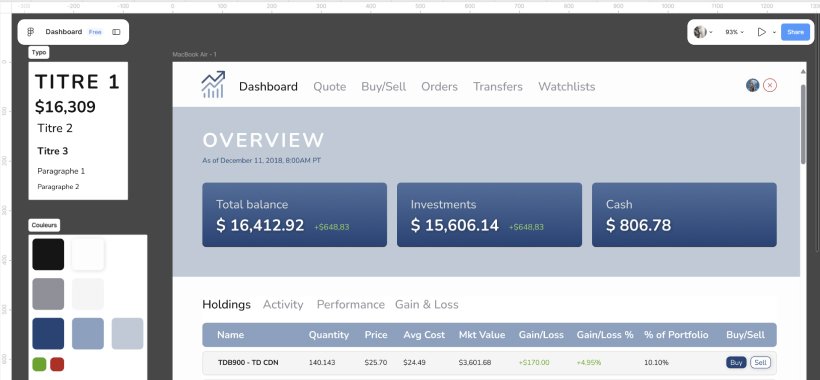Open the Watchlists nav item
Image resolution: width=820 pixels, height=380 pixels.
pos(566,87)
